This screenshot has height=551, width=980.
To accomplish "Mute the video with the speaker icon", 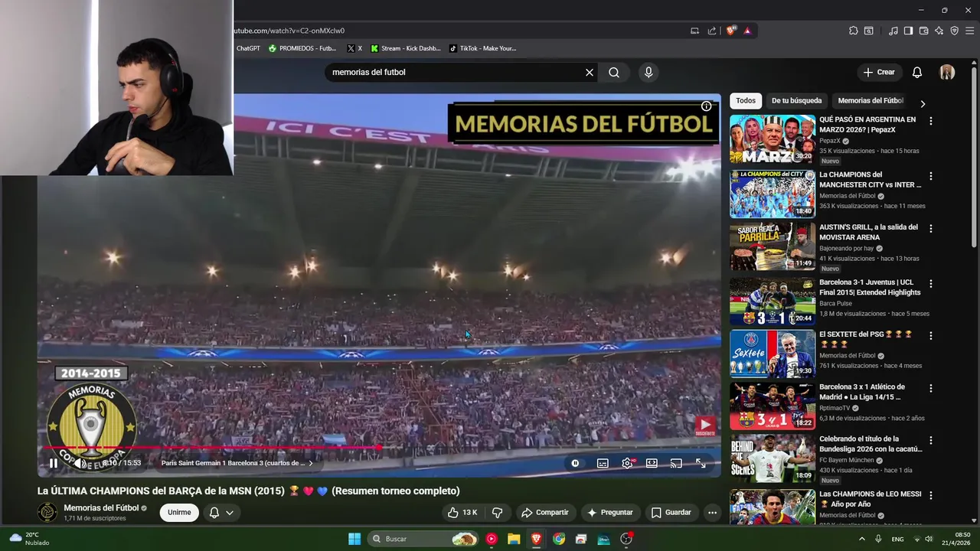I will click(79, 463).
